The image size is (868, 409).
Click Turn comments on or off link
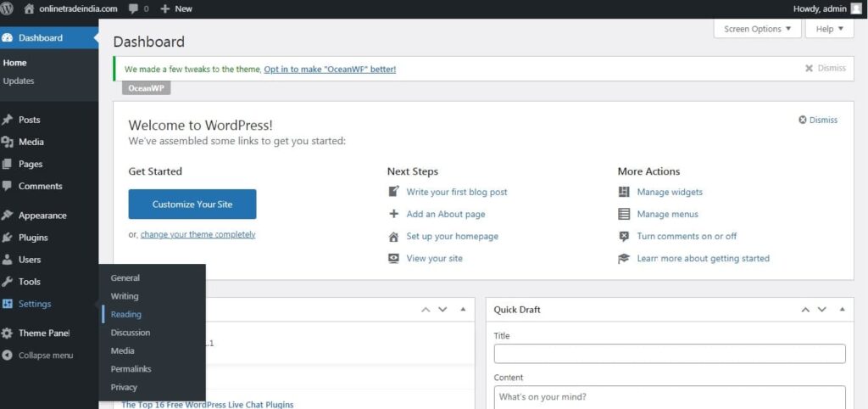point(687,236)
